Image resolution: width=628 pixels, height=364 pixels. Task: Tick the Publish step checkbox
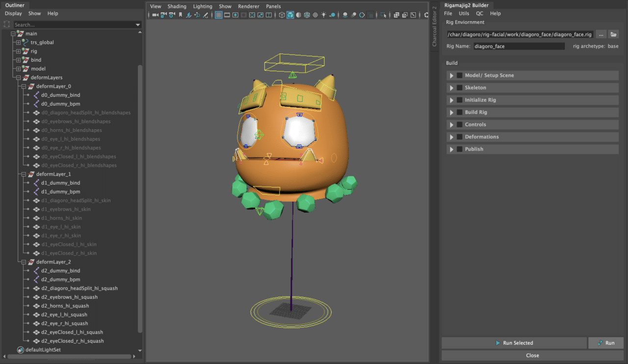[x=460, y=149]
